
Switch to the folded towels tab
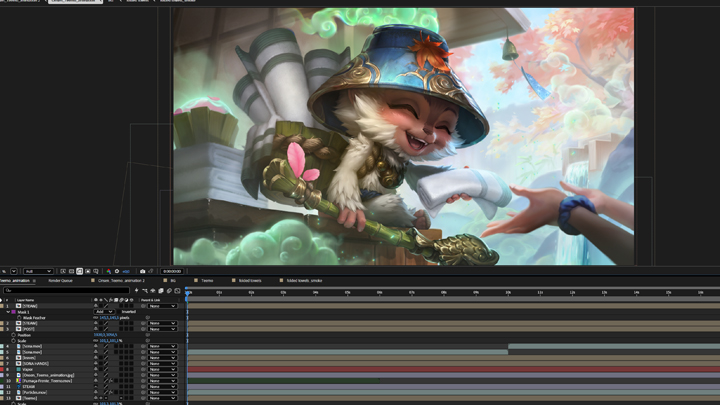tap(250, 281)
